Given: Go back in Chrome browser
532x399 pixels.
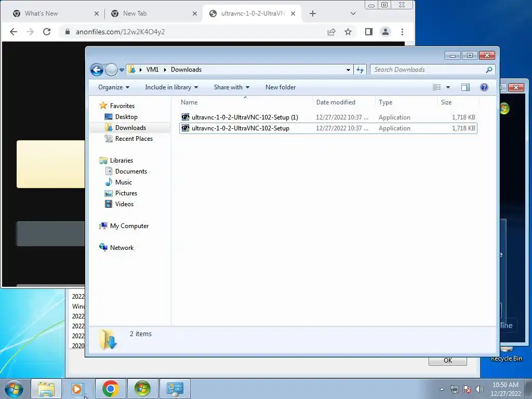Looking at the screenshot, I should [x=13, y=32].
